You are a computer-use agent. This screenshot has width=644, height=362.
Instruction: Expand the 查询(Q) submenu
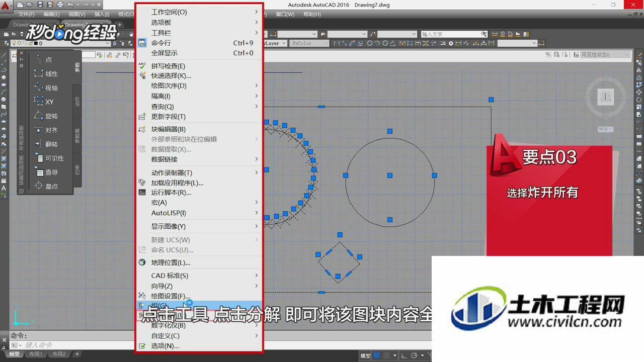pyautogui.click(x=199, y=107)
